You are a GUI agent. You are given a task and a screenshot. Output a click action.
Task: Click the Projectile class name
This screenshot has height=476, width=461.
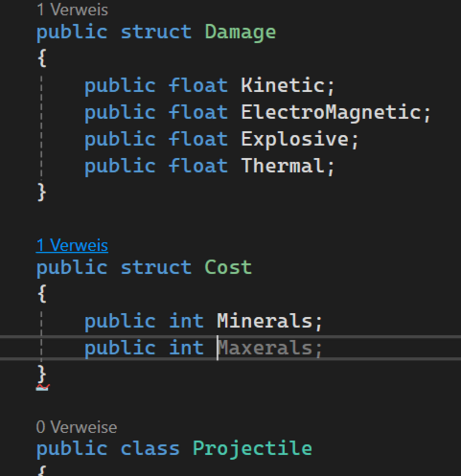tap(252, 449)
